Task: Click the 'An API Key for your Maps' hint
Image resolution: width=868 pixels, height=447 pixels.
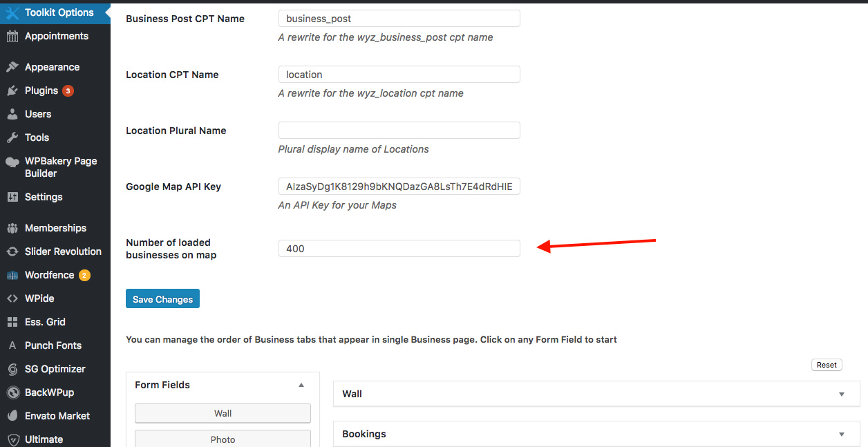Action: (337, 205)
